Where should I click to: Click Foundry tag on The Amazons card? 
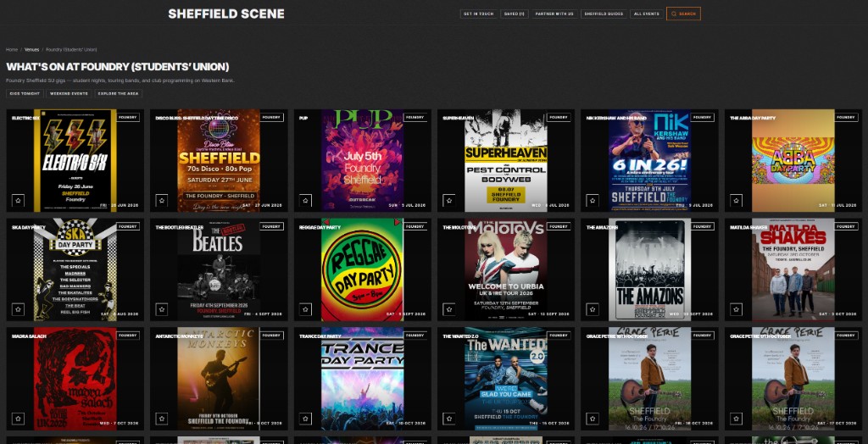click(702, 226)
